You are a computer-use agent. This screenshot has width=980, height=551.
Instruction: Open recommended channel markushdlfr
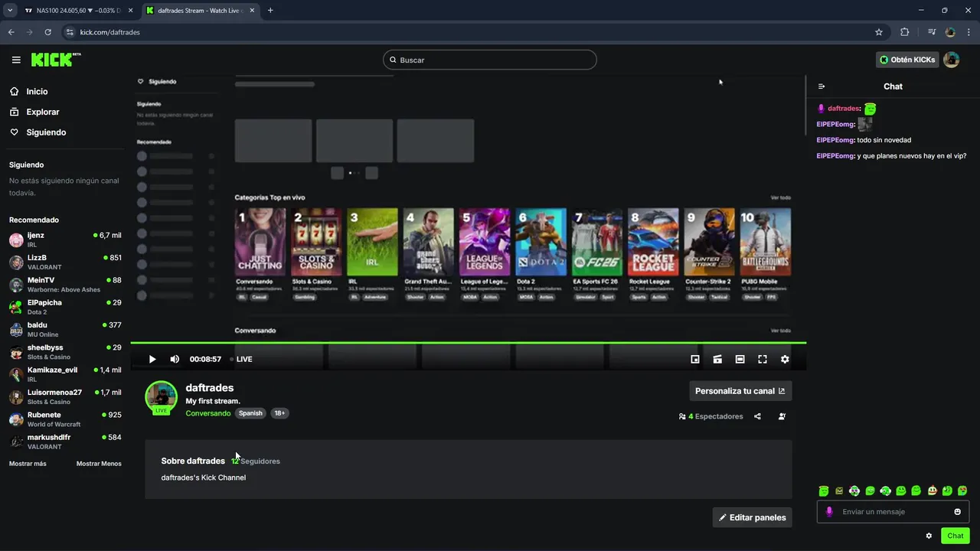pyautogui.click(x=65, y=442)
